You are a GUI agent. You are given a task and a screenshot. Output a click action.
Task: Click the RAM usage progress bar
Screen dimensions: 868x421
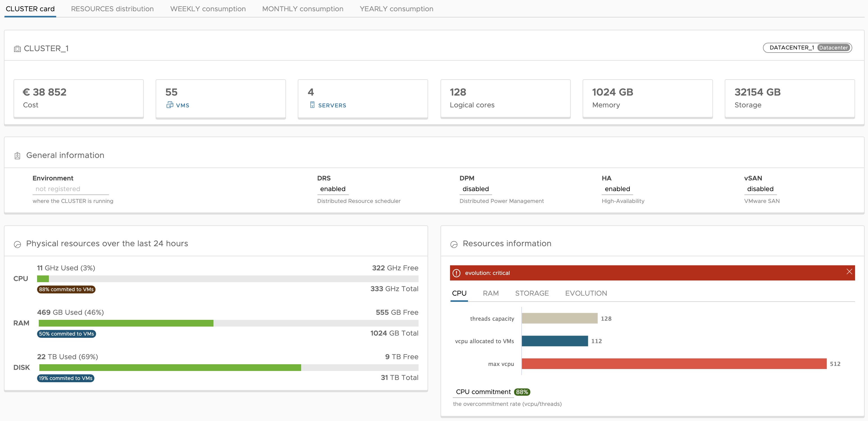pyautogui.click(x=228, y=323)
